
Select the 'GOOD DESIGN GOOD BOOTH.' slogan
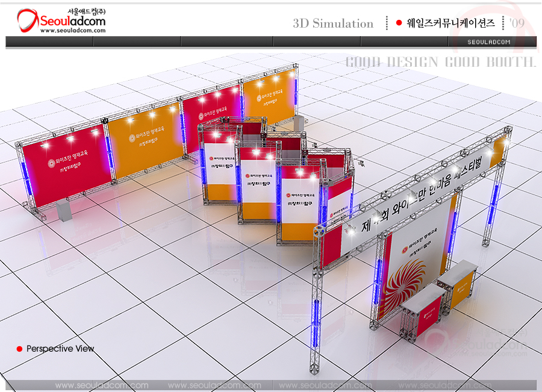441,62
